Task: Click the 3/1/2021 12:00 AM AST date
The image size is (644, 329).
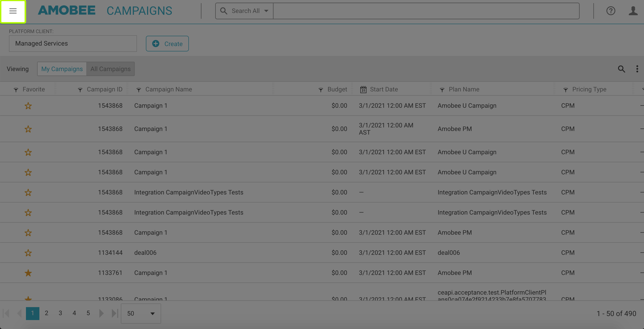Action: [x=386, y=129]
